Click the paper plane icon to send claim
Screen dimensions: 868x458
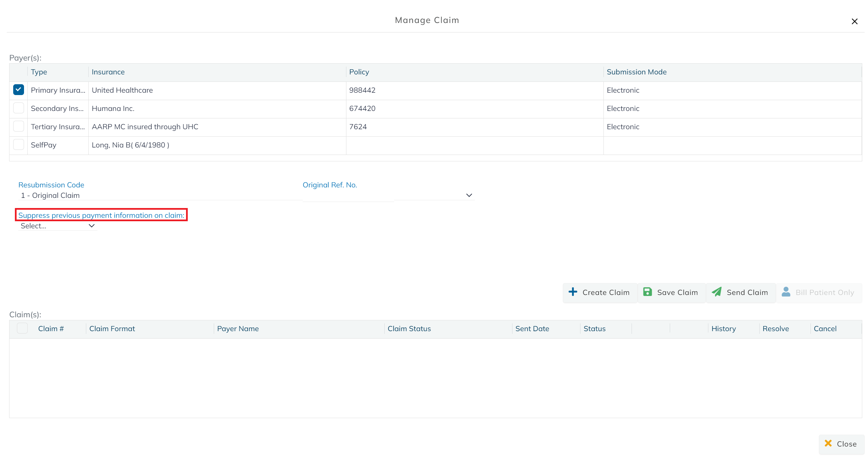[717, 292]
